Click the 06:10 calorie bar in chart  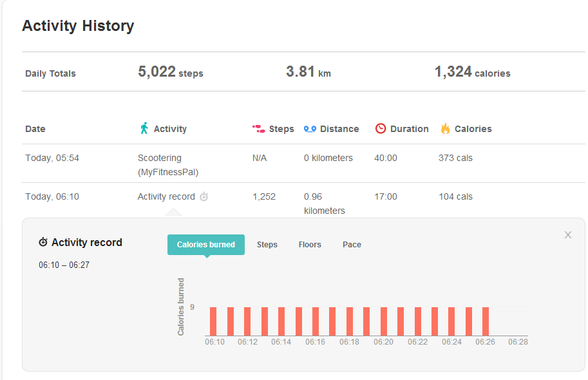[x=213, y=321]
